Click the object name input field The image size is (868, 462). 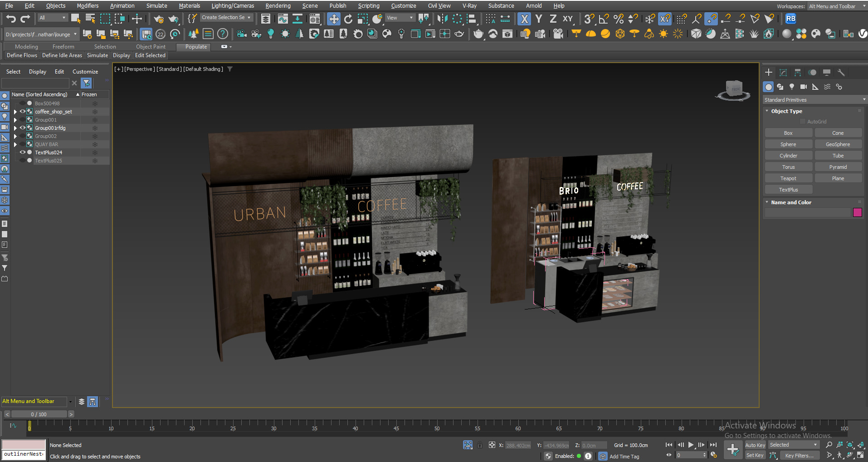click(x=808, y=212)
